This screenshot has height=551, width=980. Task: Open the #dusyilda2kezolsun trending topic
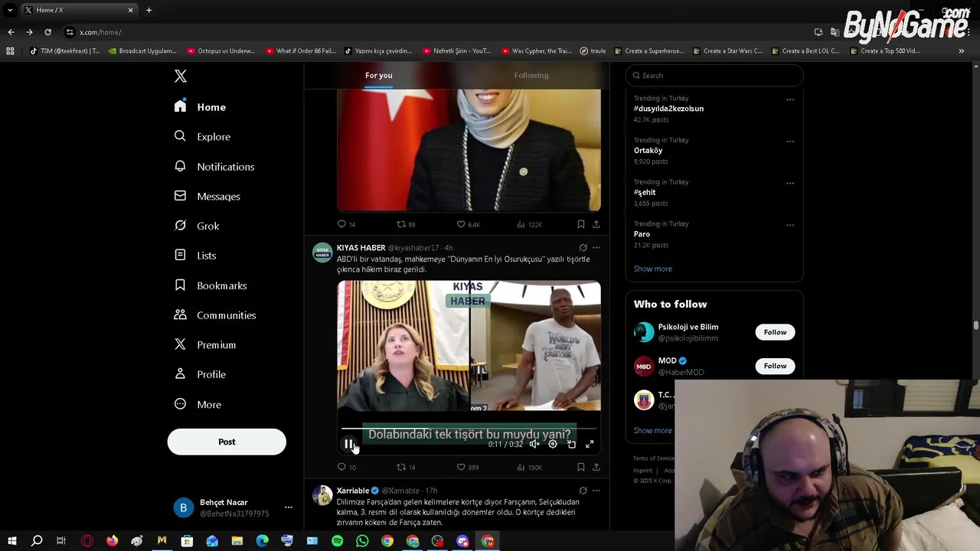[x=668, y=109]
